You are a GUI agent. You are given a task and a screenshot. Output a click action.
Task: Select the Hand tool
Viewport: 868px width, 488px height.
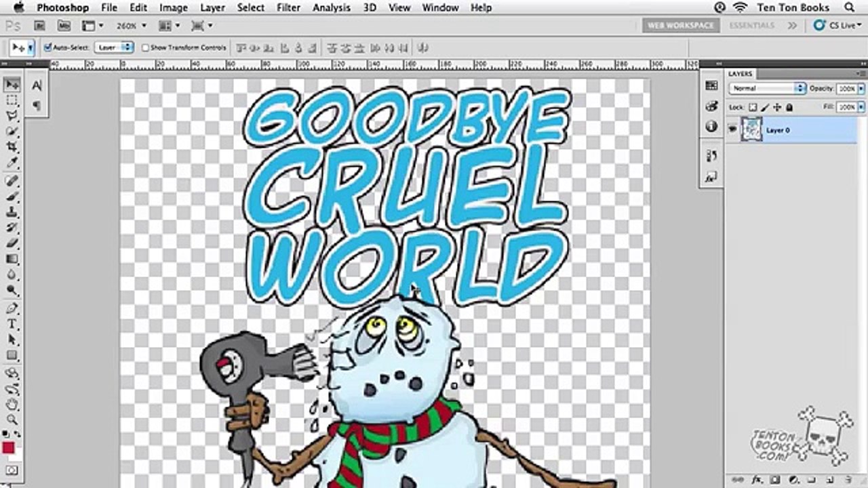[12, 405]
